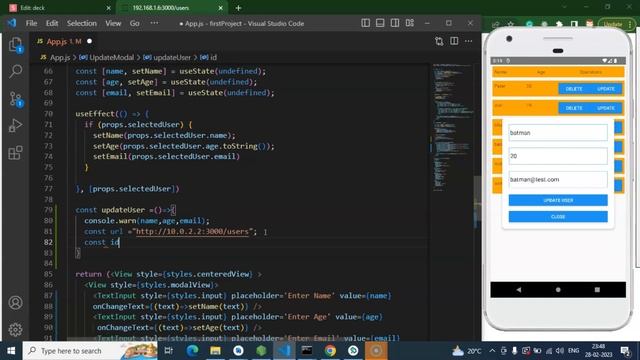Toggle the primary side bar layout icon
Viewport: 640px width, 360px height.
pos(365,23)
